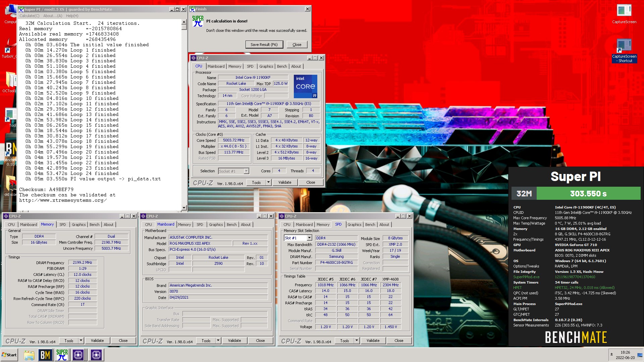Click the Super PI logo in Finish dialog
This screenshot has height=362, width=644.
pyautogui.click(x=198, y=21)
